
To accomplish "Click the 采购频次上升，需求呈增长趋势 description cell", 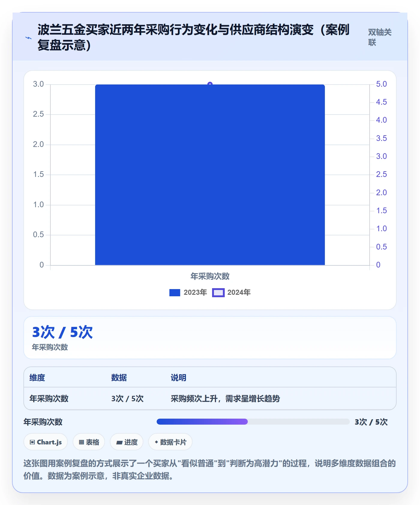I will [225, 399].
